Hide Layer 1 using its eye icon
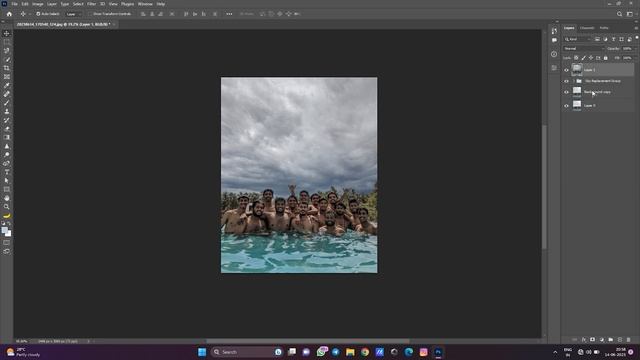The image size is (640, 360). pyautogui.click(x=566, y=70)
